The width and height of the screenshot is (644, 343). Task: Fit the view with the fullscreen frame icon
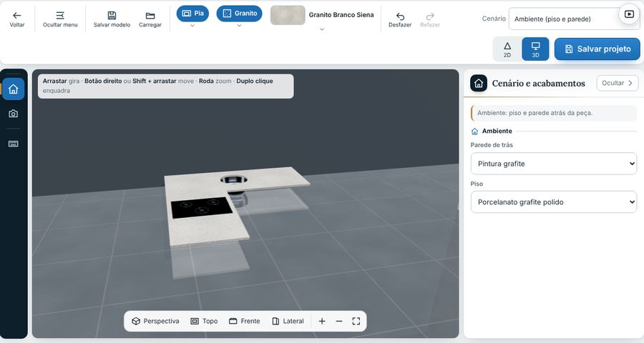356,321
